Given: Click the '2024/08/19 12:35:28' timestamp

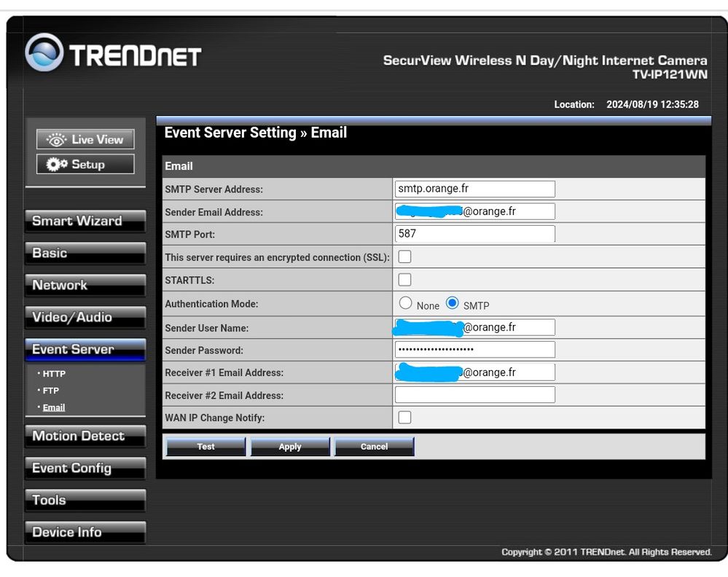Looking at the screenshot, I should tap(652, 104).
